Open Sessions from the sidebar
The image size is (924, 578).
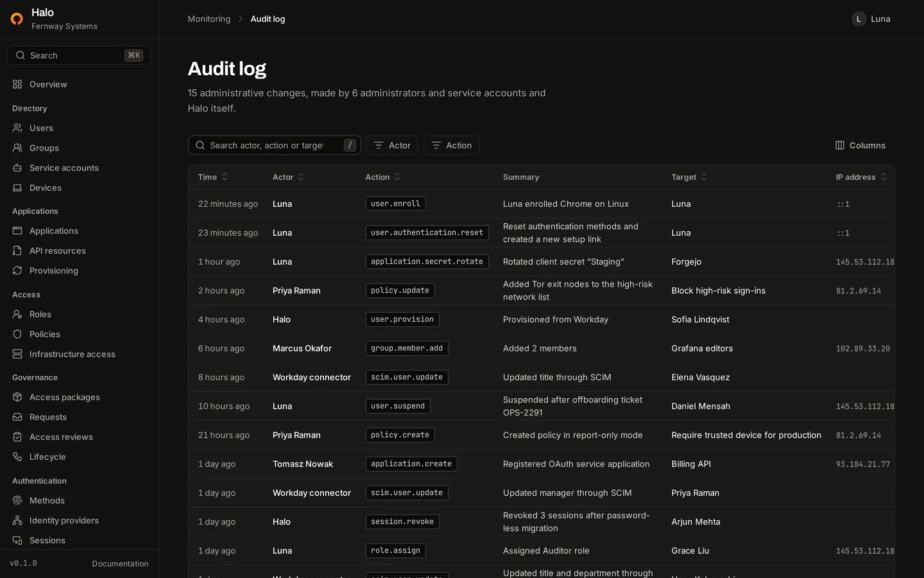click(x=79, y=540)
